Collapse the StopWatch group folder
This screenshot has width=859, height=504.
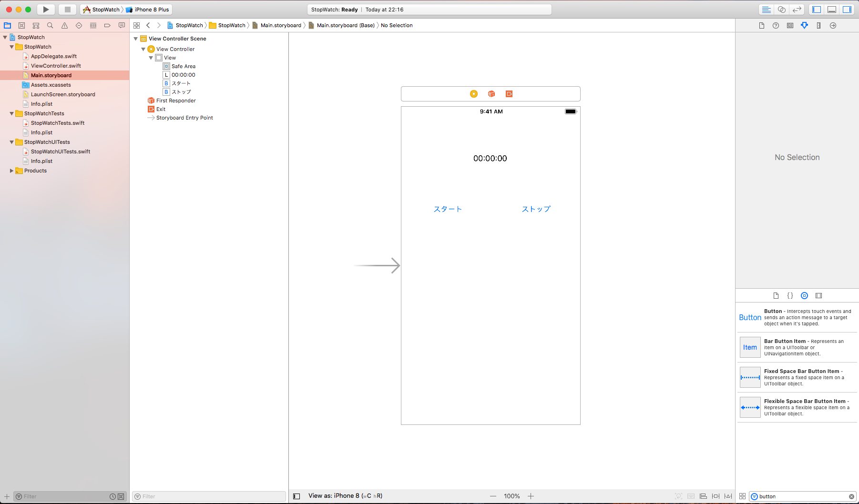tap(12, 47)
